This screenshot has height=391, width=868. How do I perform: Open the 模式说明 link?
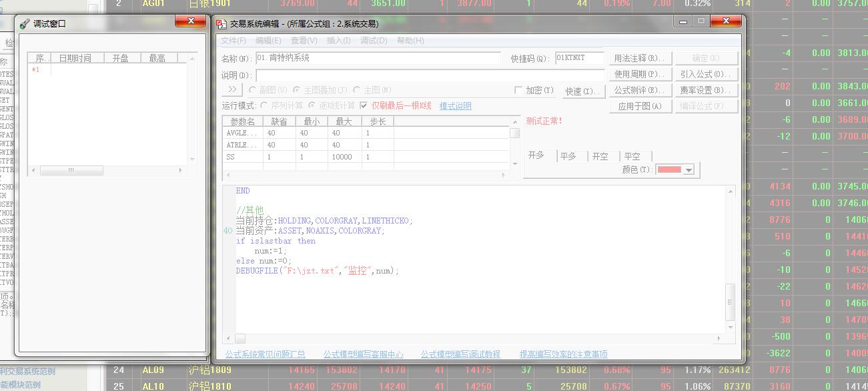[x=455, y=106]
